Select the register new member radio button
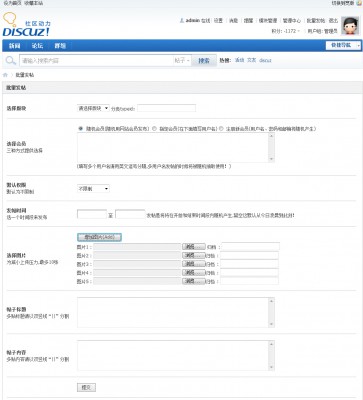This screenshot has height=400, width=363. (x=221, y=128)
